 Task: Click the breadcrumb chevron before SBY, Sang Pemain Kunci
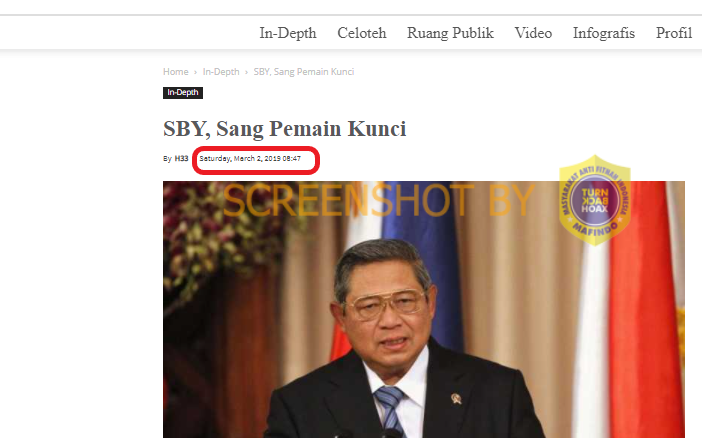coord(246,72)
